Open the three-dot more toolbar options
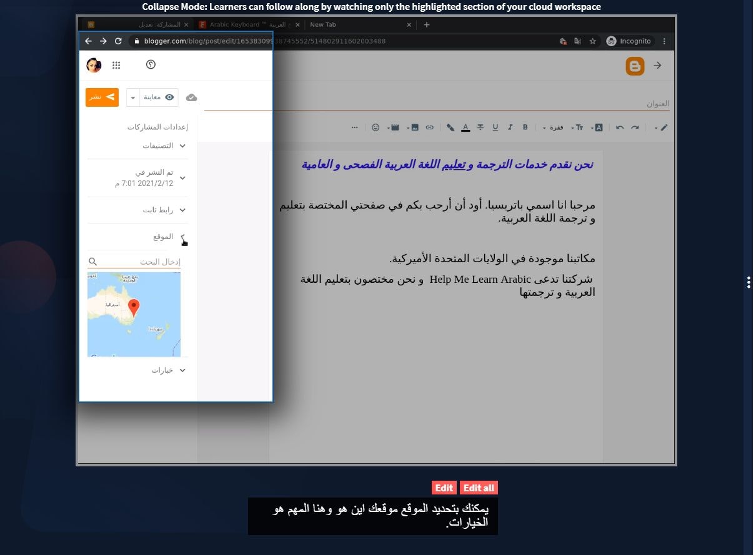This screenshot has width=756, height=555. coord(355,127)
